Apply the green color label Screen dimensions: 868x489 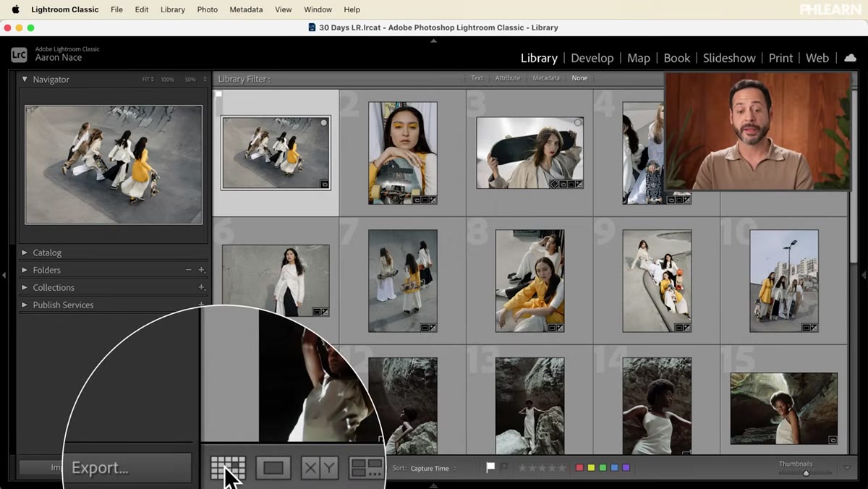tap(603, 468)
